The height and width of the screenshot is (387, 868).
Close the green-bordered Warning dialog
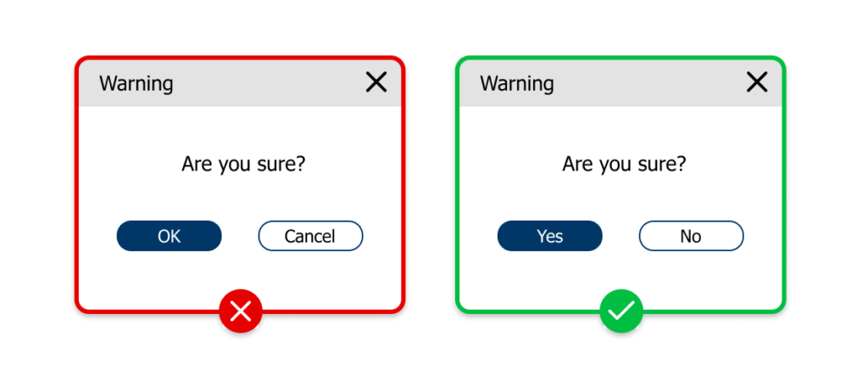756,82
